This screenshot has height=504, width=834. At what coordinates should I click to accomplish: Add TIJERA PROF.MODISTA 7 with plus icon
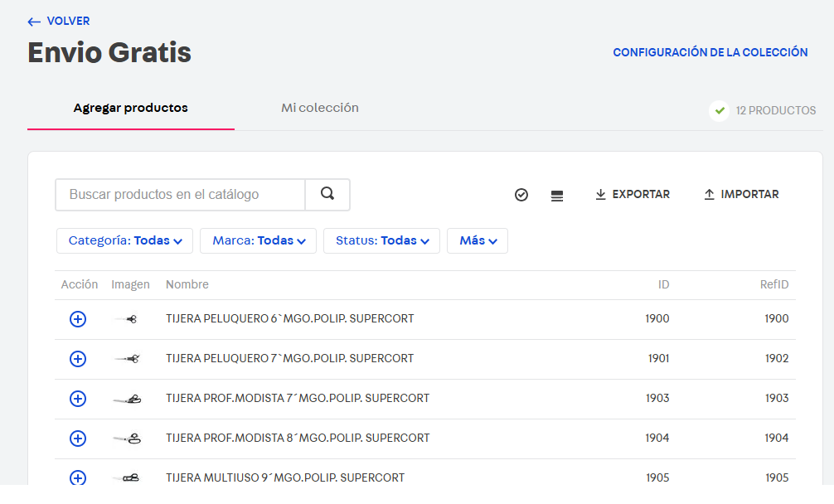(x=78, y=399)
